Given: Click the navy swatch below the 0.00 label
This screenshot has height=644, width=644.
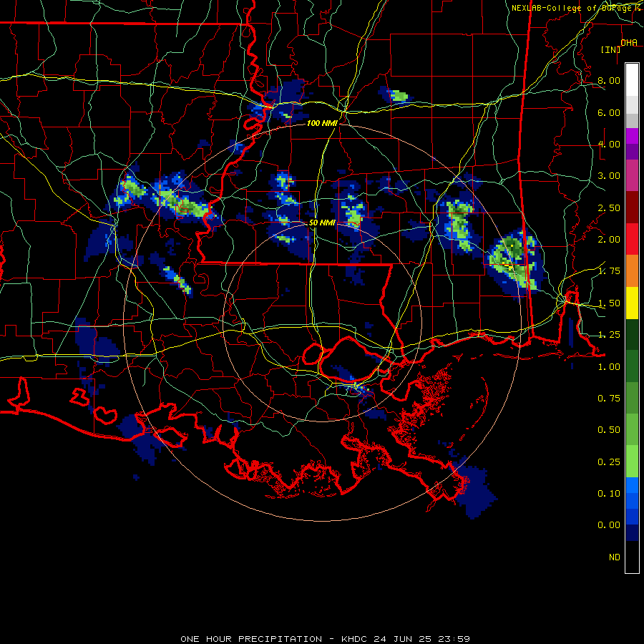Looking at the screenshot, I should (632, 532).
